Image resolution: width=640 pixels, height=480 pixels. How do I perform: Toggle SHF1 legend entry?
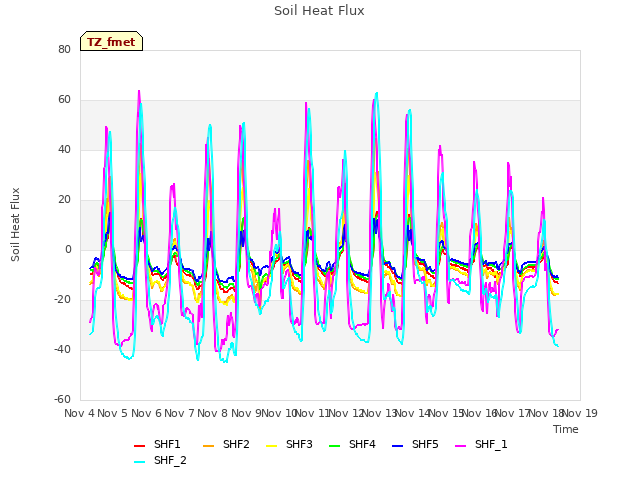tap(157, 444)
